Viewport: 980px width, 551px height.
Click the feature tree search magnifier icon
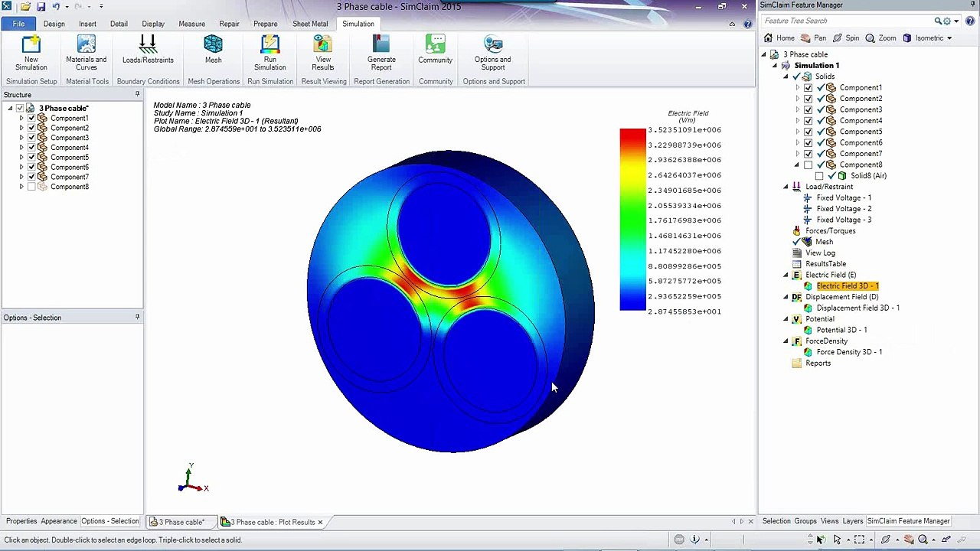938,21
